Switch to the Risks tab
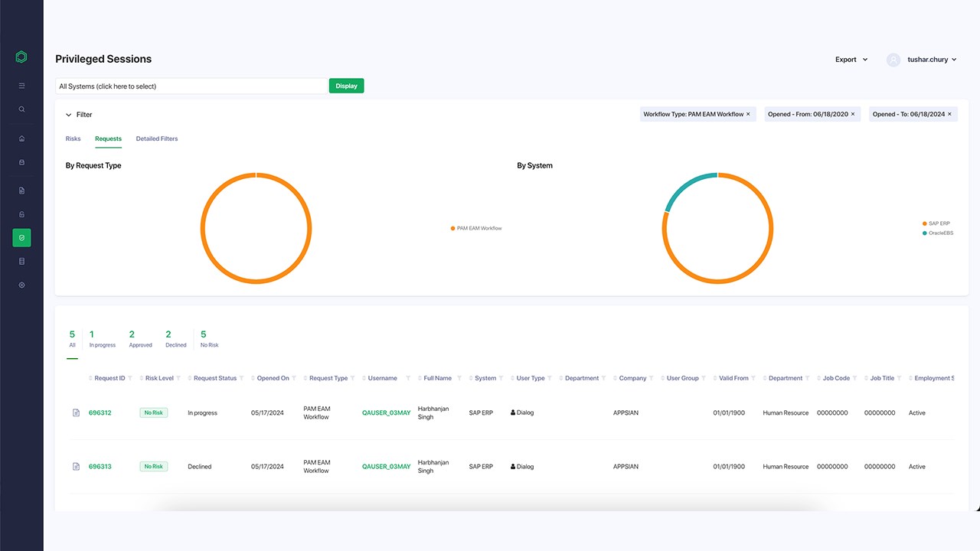The image size is (980, 551). click(73, 139)
